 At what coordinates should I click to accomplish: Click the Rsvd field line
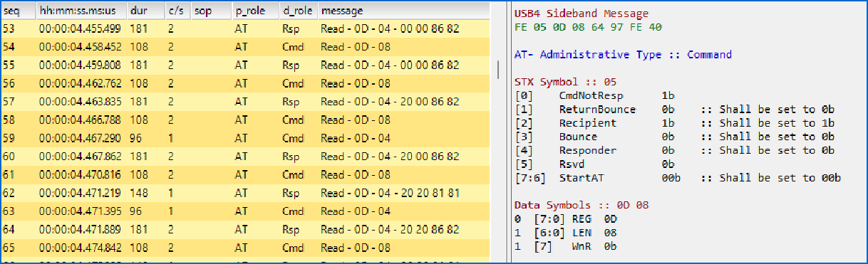click(595, 164)
